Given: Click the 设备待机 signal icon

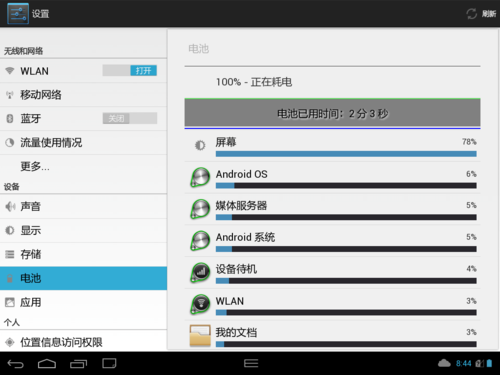Looking at the screenshot, I should click(200, 272).
